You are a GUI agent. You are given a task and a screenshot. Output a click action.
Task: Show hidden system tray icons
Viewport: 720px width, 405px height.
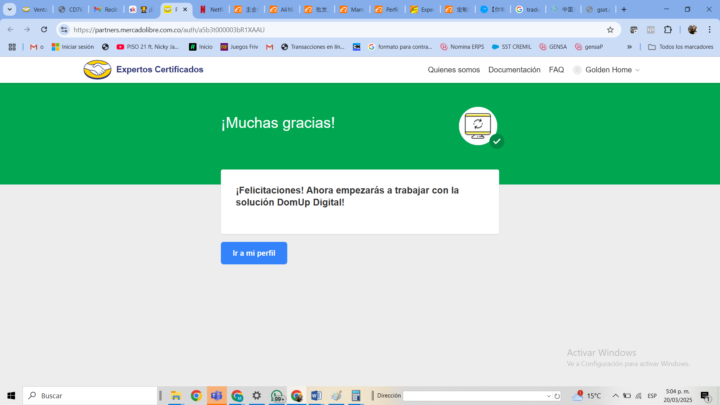coord(616,396)
